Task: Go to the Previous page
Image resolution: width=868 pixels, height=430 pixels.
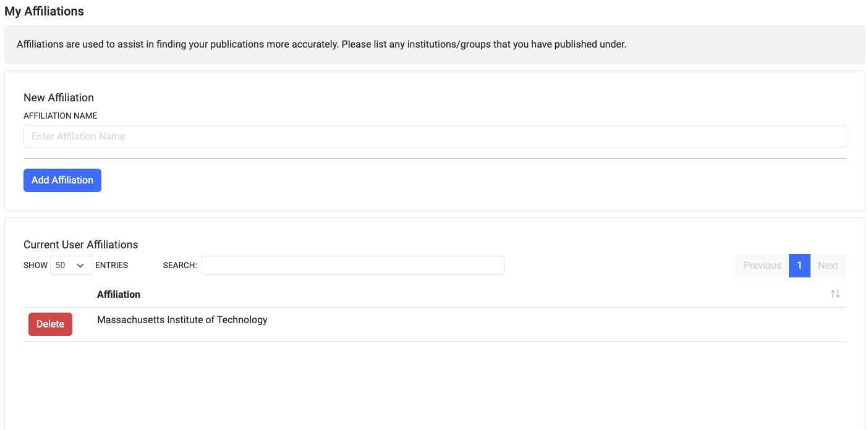Action: click(762, 266)
